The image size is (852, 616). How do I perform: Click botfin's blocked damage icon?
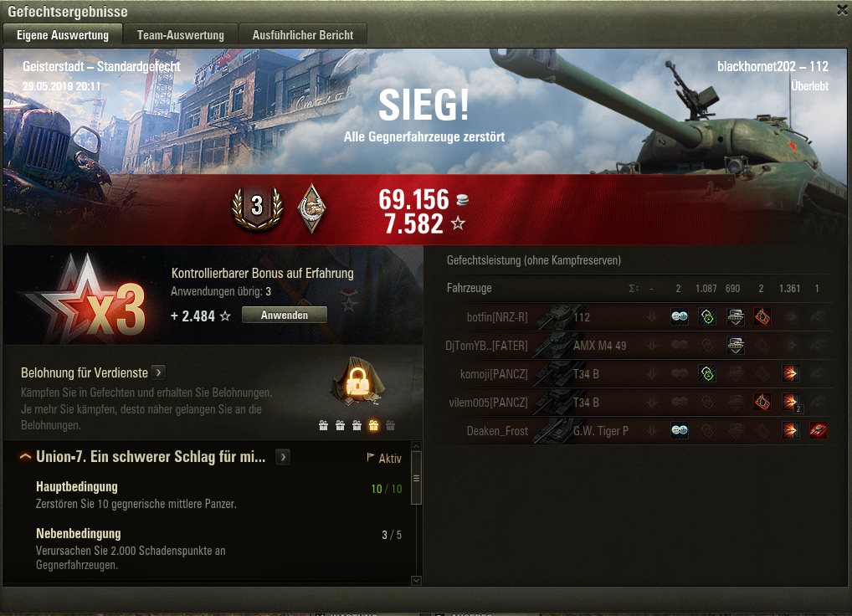(735, 316)
